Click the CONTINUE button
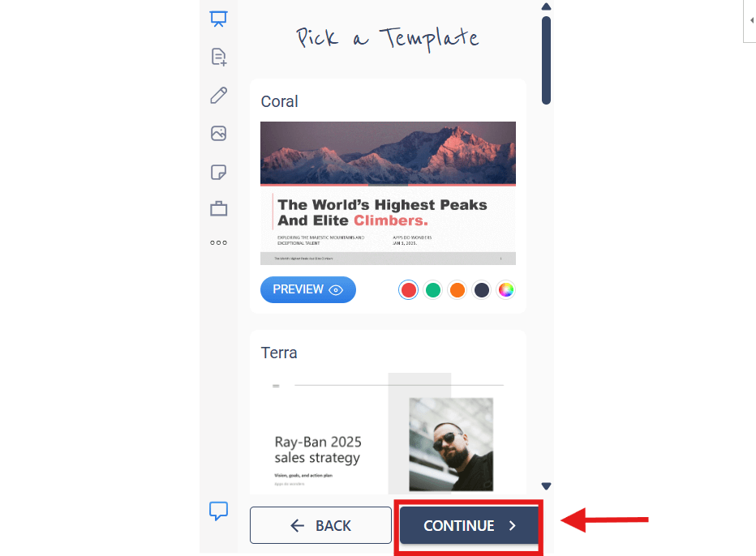 pyautogui.click(x=469, y=525)
